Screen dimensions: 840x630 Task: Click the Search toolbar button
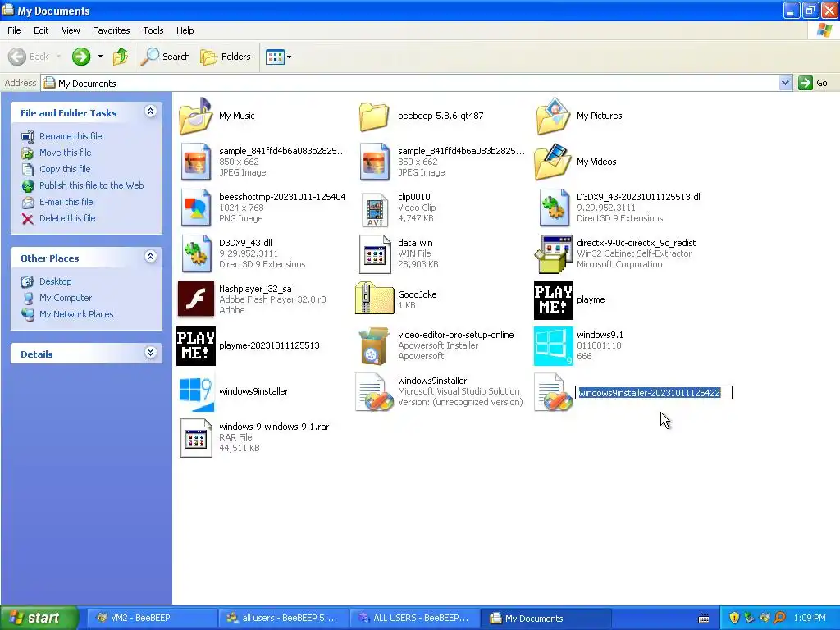[166, 57]
